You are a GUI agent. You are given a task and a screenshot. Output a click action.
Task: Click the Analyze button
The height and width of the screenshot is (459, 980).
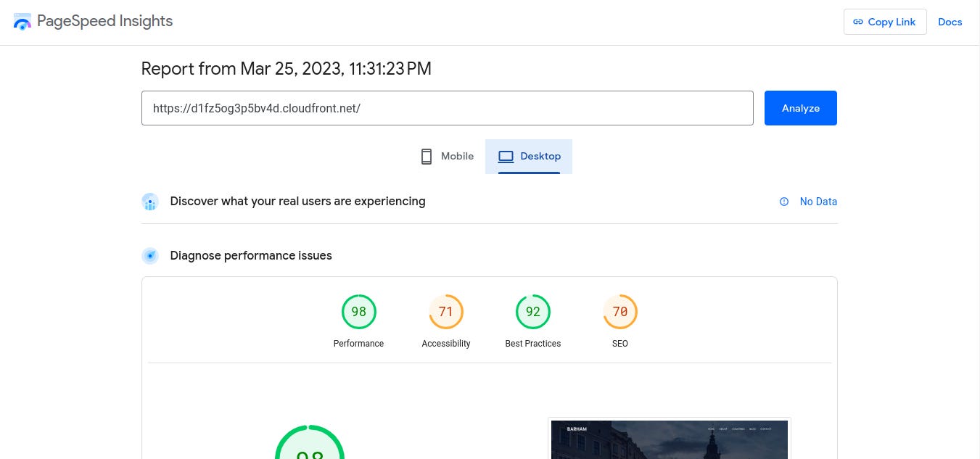(801, 108)
